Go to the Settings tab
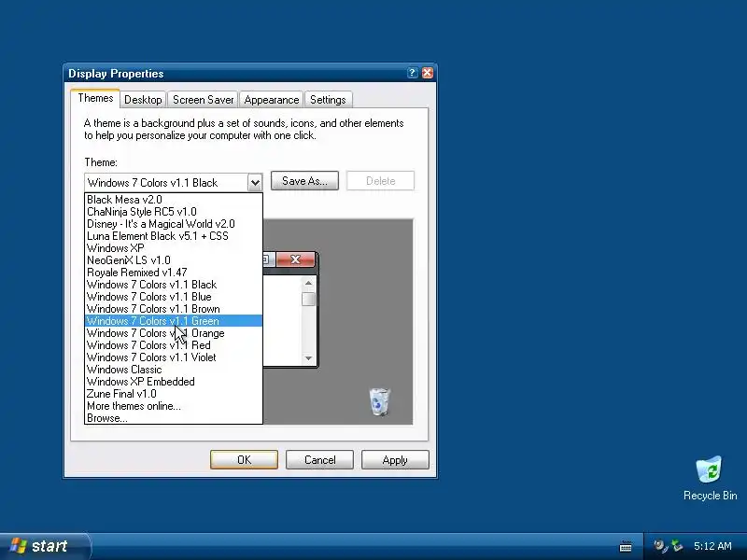This screenshot has width=747, height=560. click(328, 100)
